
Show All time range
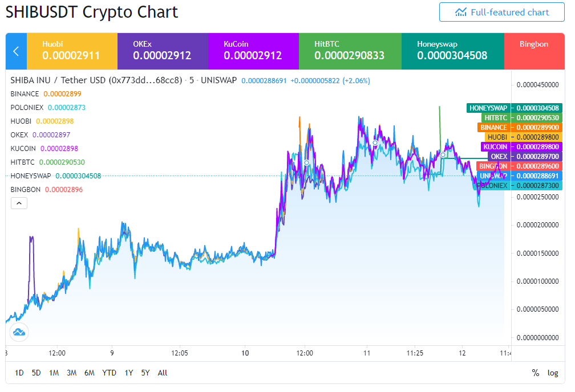163,373
